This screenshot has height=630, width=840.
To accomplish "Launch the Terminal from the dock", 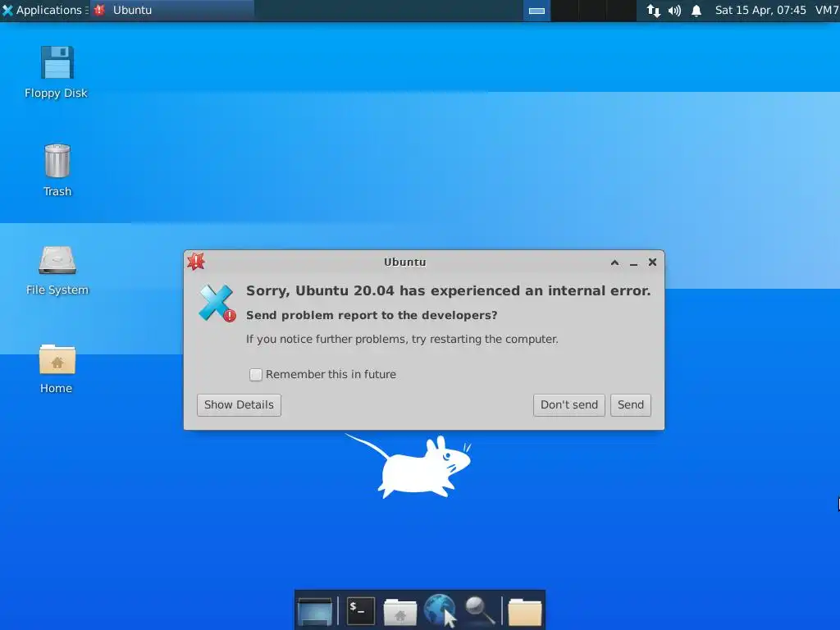I will pyautogui.click(x=361, y=610).
